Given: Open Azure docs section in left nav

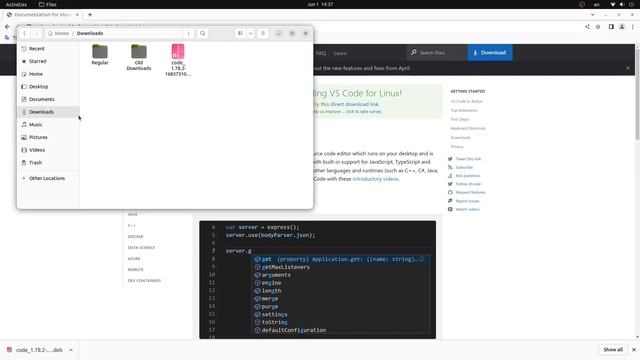Looking at the screenshot, I should click(134, 259).
